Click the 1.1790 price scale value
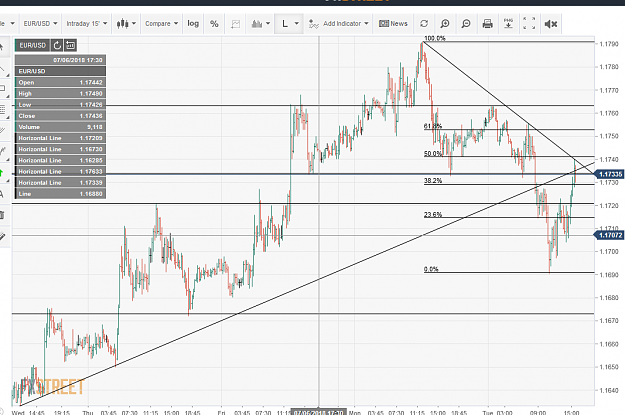 (609, 43)
